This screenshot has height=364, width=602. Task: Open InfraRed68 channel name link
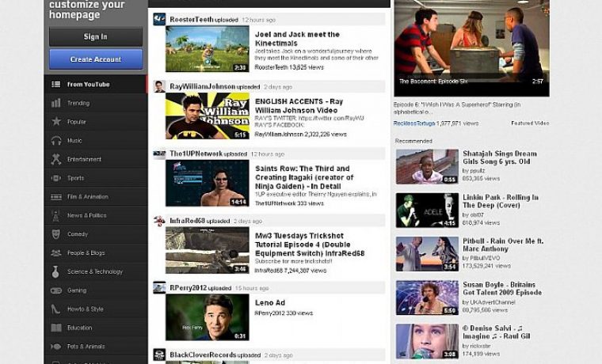(188, 221)
